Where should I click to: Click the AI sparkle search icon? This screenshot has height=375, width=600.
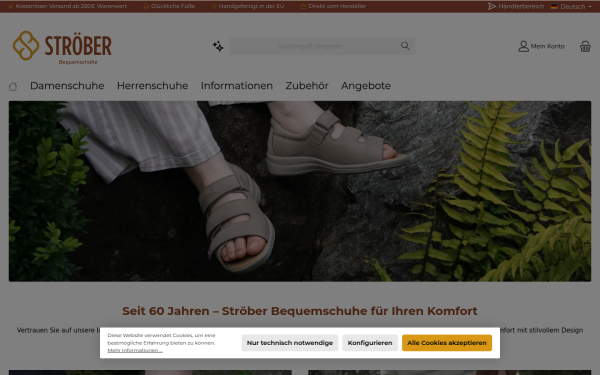[x=218, y=46]
